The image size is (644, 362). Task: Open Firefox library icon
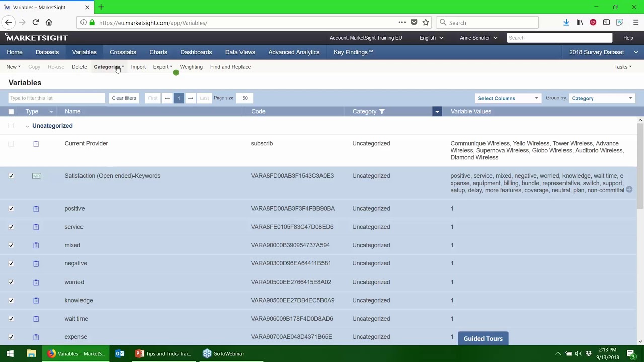click(580, 22)
